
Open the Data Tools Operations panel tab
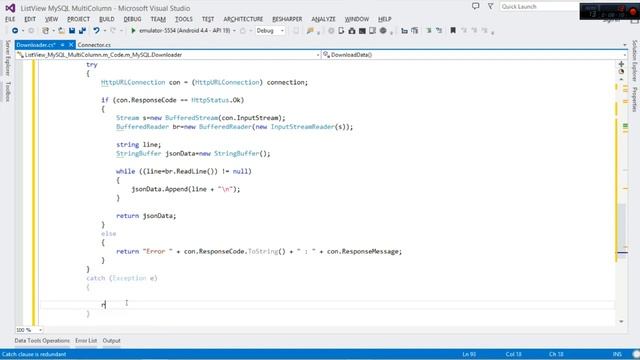pos(42,340)
